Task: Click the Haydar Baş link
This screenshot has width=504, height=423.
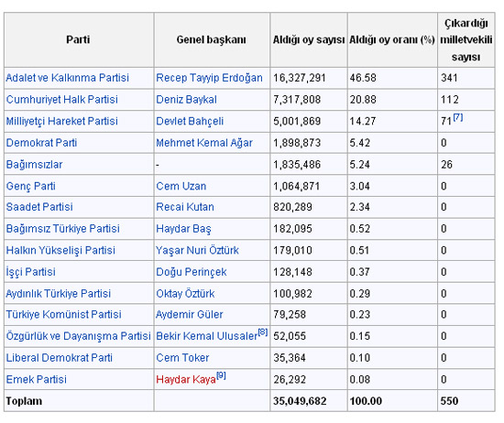Action: pos(183,229)
